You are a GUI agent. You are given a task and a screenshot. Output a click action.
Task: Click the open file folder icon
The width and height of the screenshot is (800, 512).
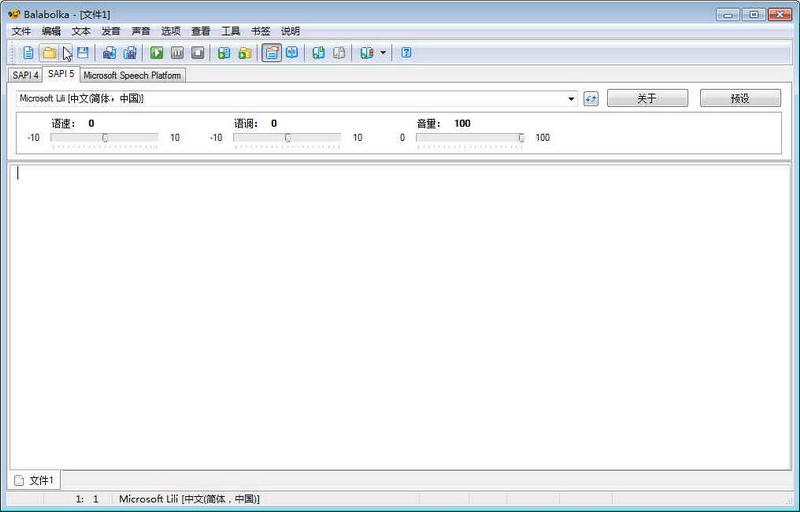click(x=49, y=53)
